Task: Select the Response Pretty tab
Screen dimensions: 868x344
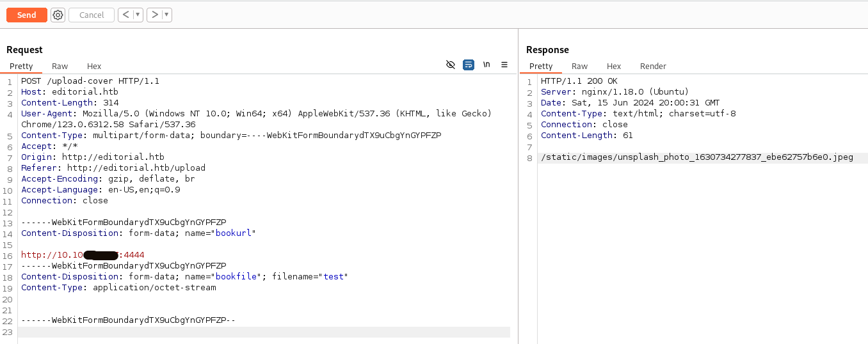Action: tap(541, 66)
